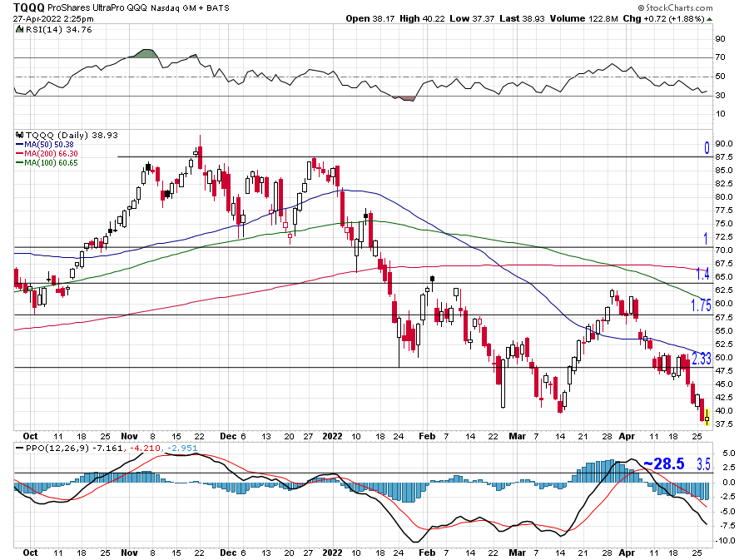Click the MA(100) 60.65 legend entry
Viewport: 749px width, 560px height.
pos(51,163)
